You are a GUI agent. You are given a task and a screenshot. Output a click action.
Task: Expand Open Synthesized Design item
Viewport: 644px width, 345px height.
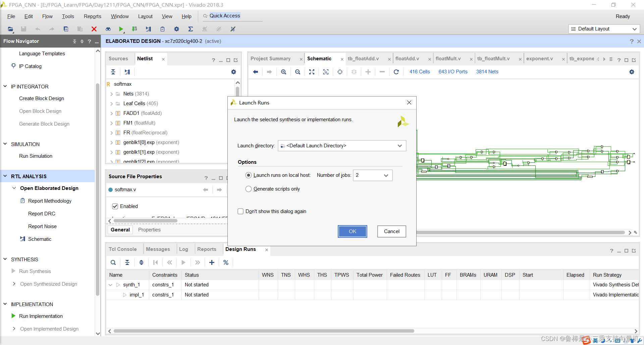[x=14, y=284]
